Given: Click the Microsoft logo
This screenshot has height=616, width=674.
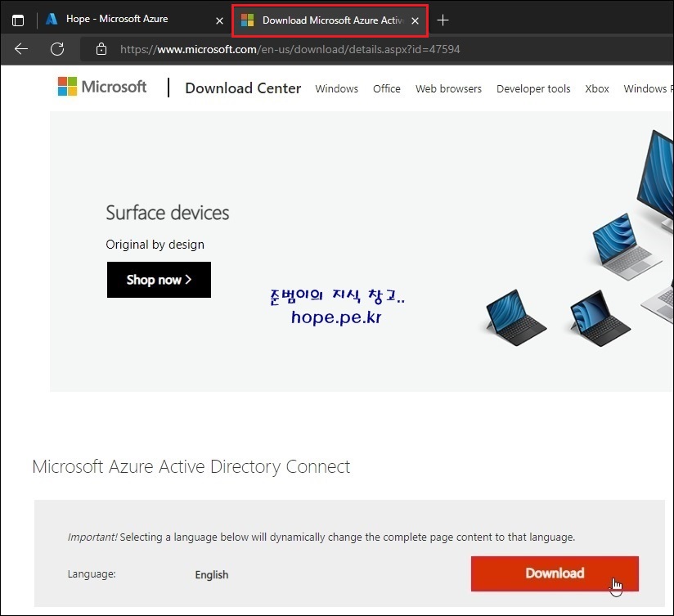Looking at the screenshot, I should pos(102,87).
